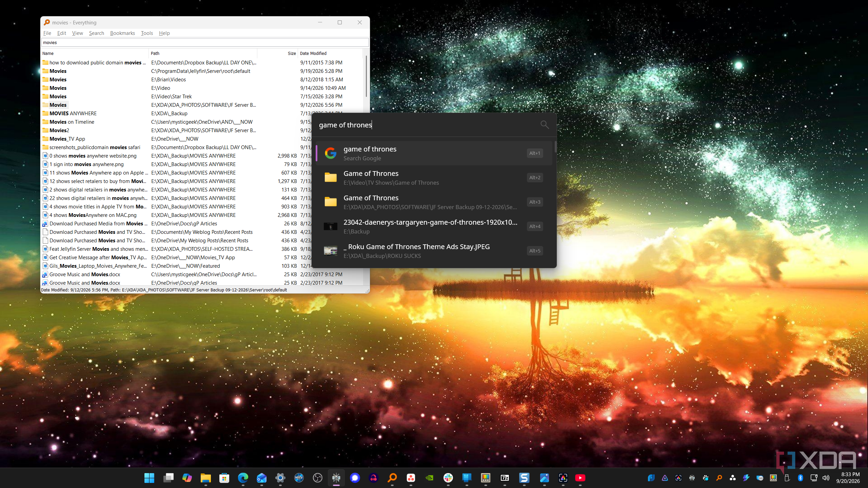
Task: Open Microsoft Store from taskbar
Action: click(224, 478)
